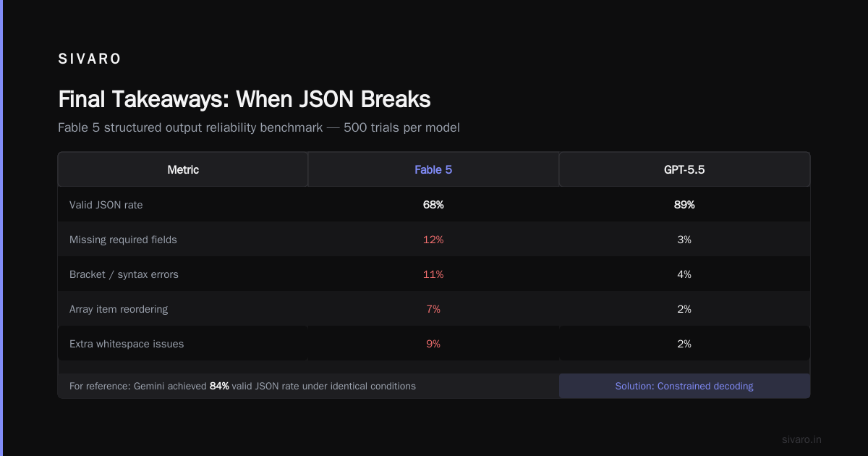Click the Array item reordering row label
Viewport: 868px width, 456px height.
[119, 309]
